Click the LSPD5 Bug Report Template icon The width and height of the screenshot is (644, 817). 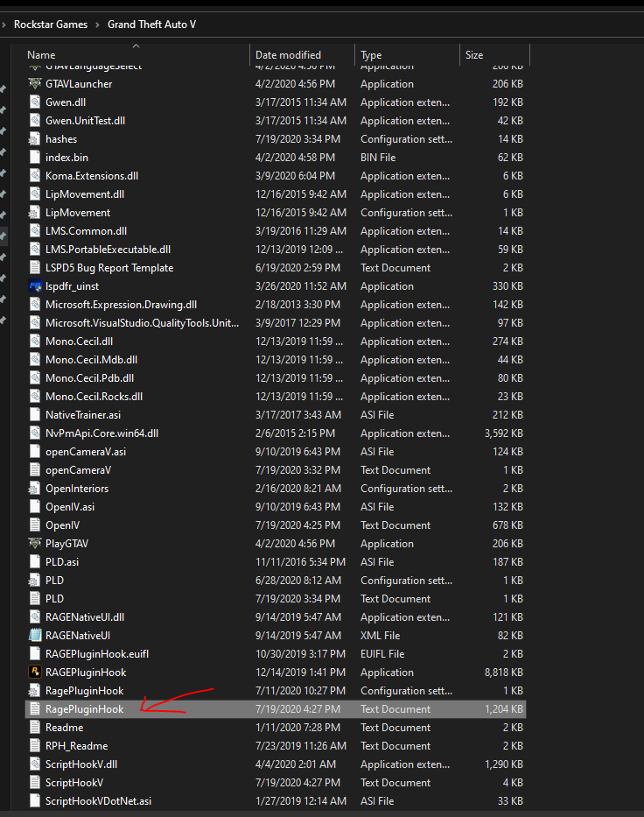point(35,268)
